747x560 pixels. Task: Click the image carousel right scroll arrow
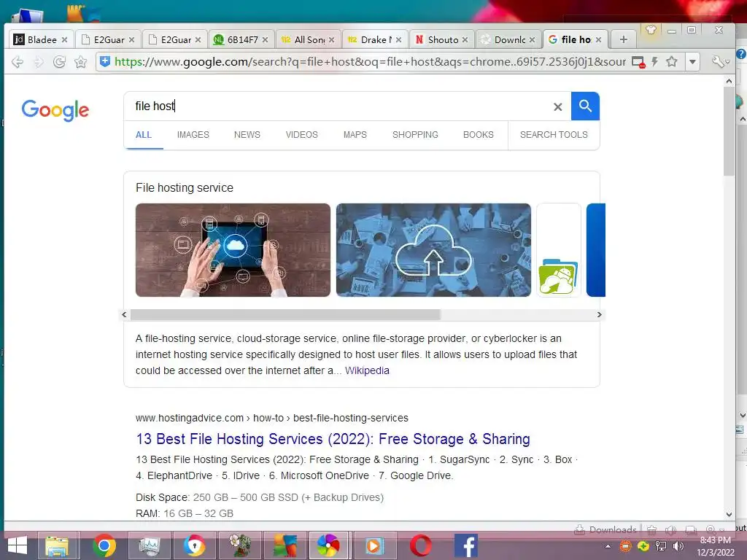600,314
